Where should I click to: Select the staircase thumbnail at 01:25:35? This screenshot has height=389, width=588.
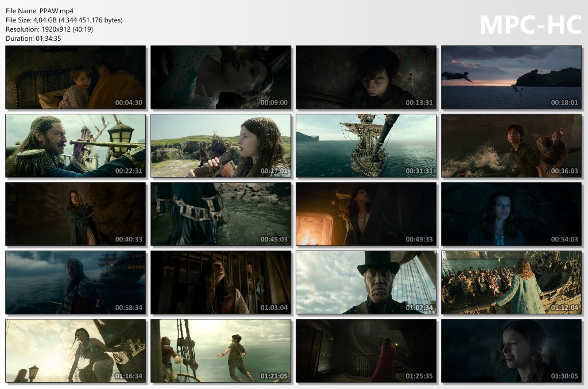pos(366,351)
